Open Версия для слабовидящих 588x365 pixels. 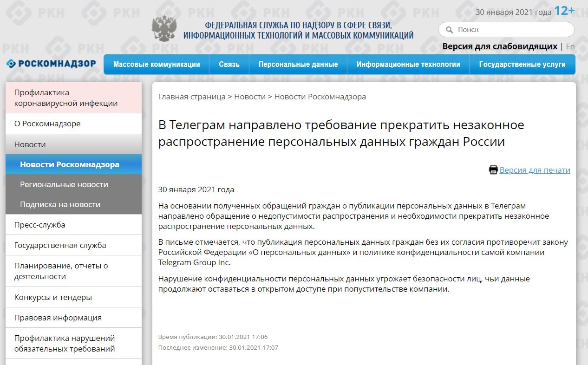tap(500, 46)
